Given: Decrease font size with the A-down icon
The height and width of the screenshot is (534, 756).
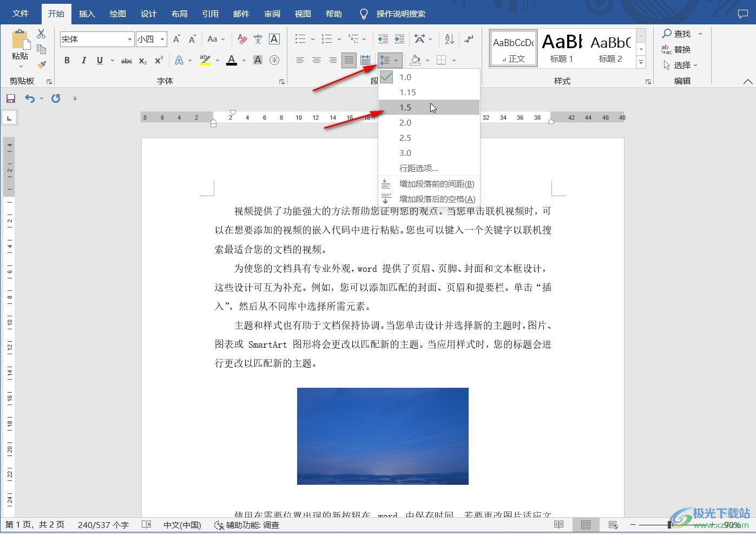Looking at the screenshot, I should click(192, 39).
